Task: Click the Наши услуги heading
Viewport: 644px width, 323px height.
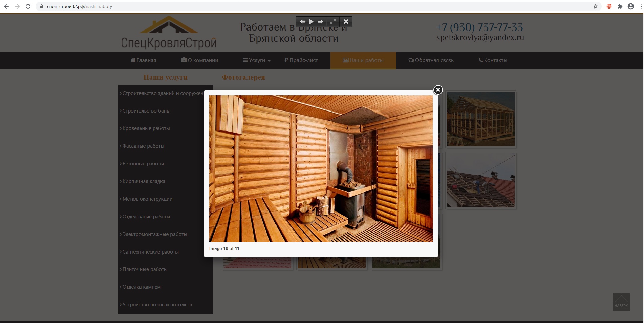Action: tap(165, 77)
